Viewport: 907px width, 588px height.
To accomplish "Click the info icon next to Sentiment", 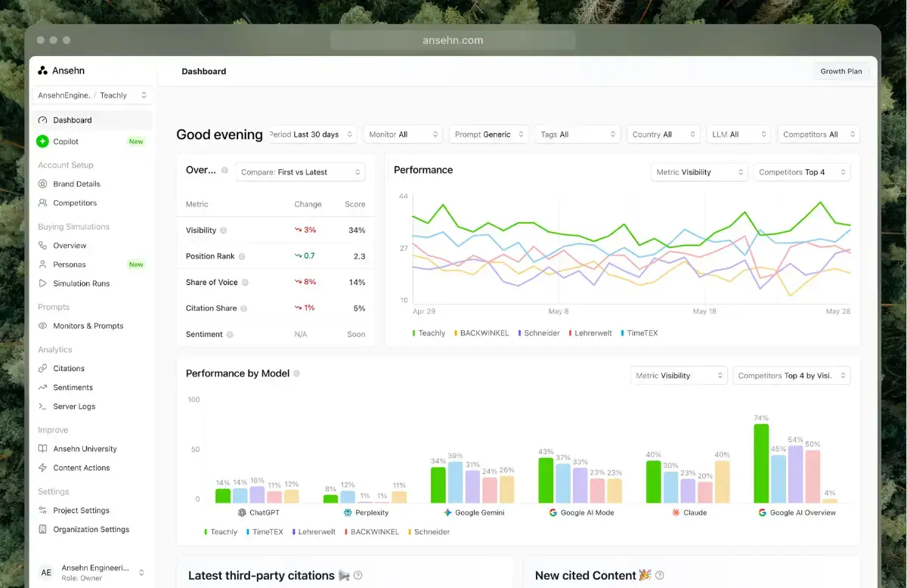I will pyautogui.click(x=230, y=334).
